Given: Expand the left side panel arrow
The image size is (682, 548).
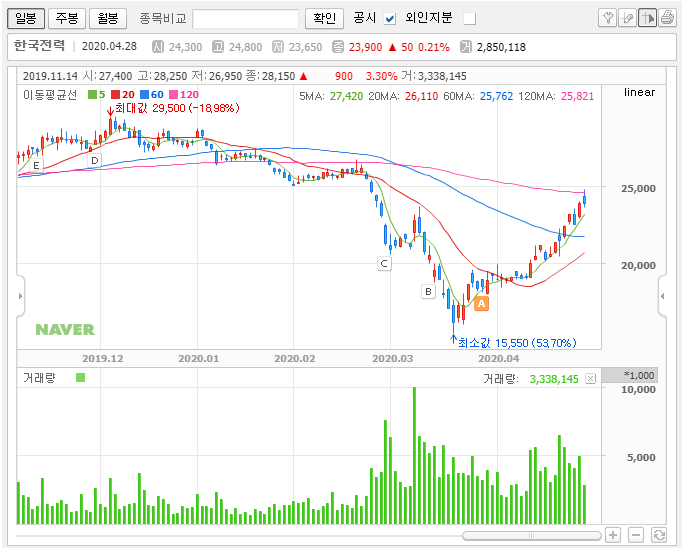Looking at the screenshot, I should [x=20, y=296].
